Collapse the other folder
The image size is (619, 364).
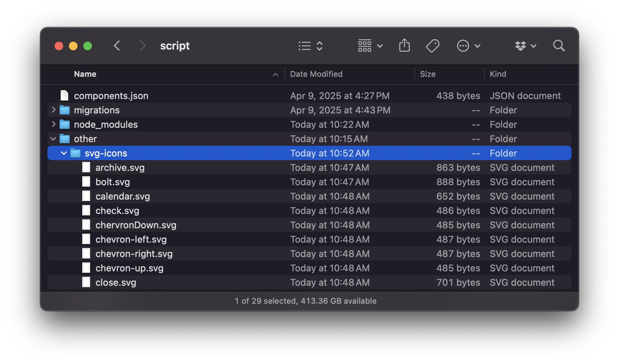coord(53,139)
